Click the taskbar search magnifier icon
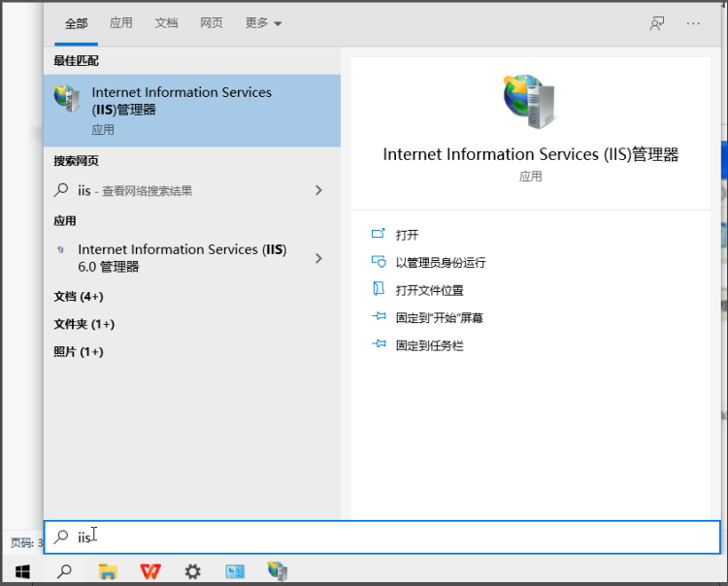Viewport: 728px width, 586px height. (x=64, y=571)
